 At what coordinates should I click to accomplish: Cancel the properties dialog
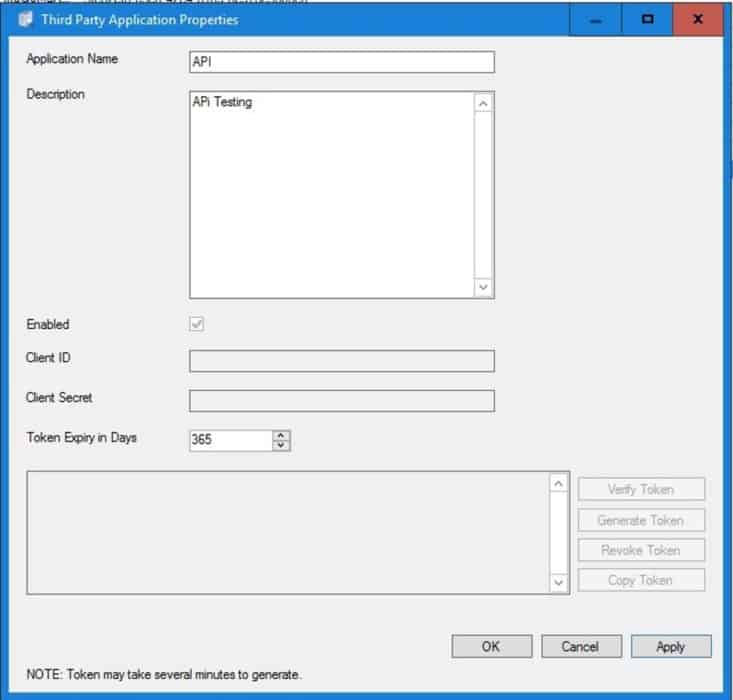(x=581, y=646)
